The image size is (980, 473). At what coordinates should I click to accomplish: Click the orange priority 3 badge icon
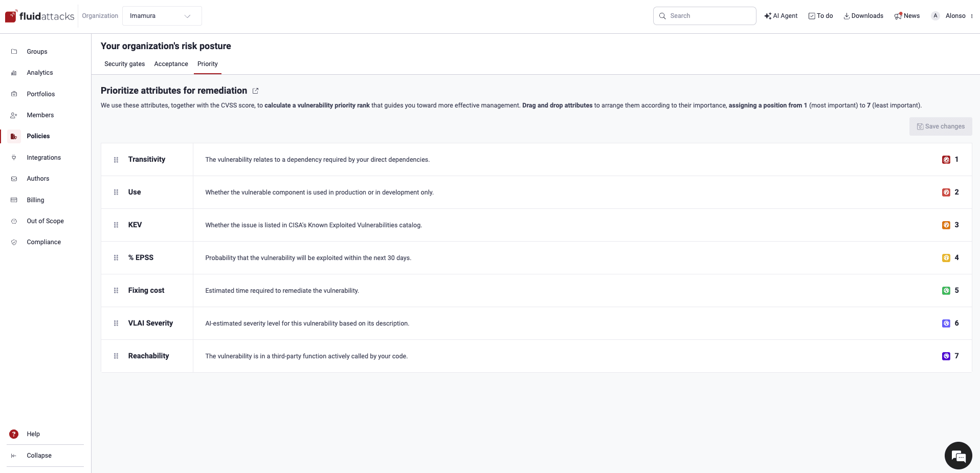click(x=946, y=225)
